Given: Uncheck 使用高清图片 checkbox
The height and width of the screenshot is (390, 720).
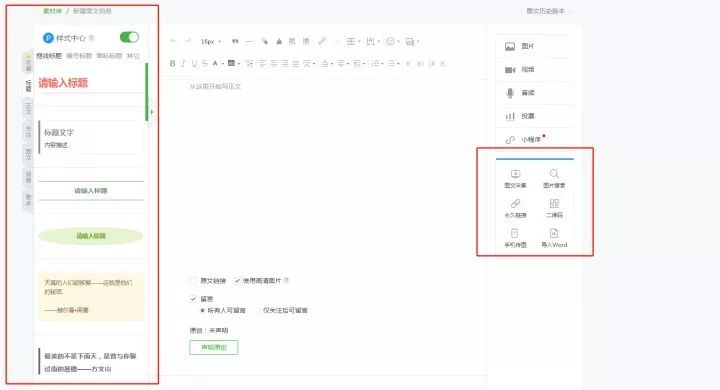Looking at the screenshot, I should (x=237, y=281).
